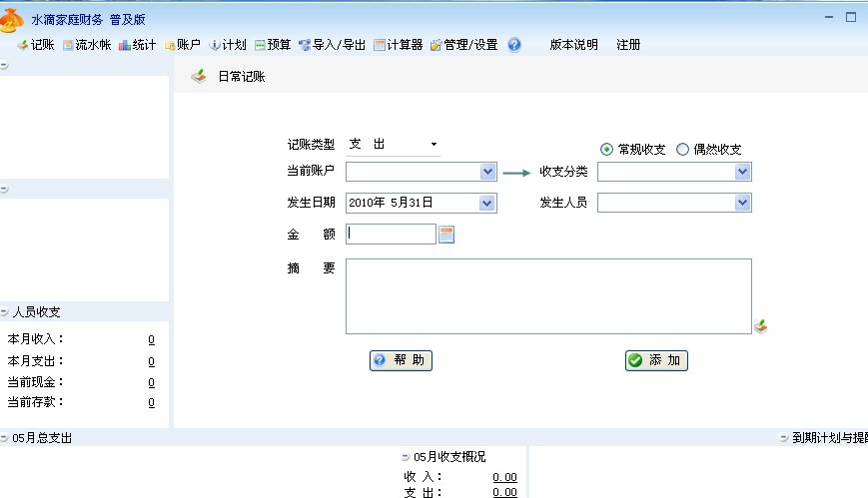Launch the 计算器 calculator tool
Viewport: 868px width, 498px height.
coord(398,45)
